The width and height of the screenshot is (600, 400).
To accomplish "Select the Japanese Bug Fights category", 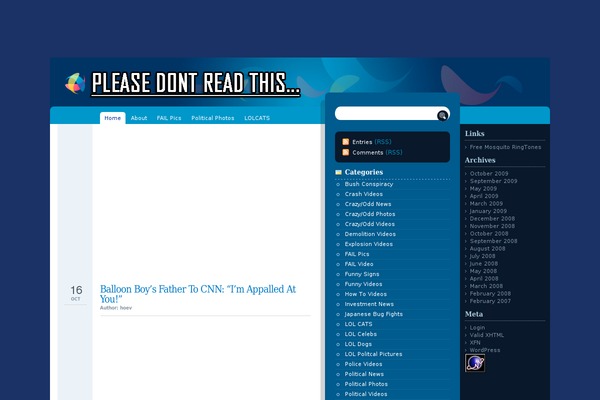I will coord(374,314).
